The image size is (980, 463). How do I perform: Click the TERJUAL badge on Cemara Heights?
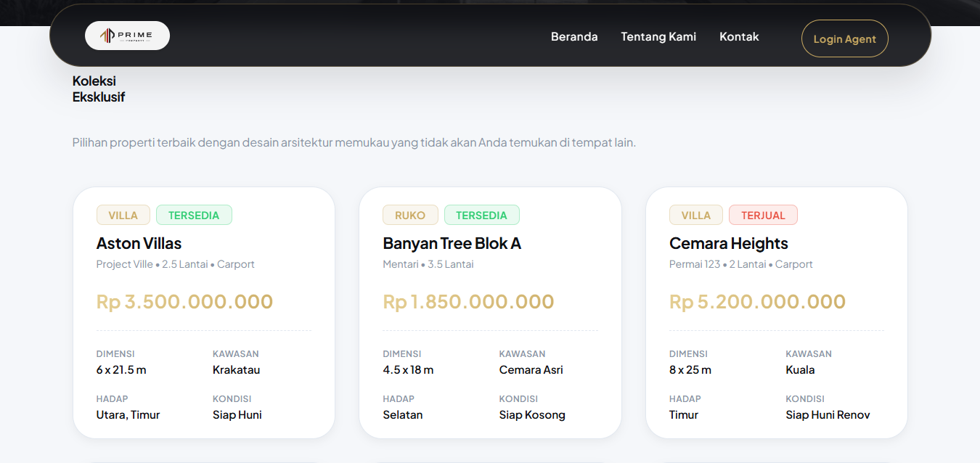tap(763, 215)
